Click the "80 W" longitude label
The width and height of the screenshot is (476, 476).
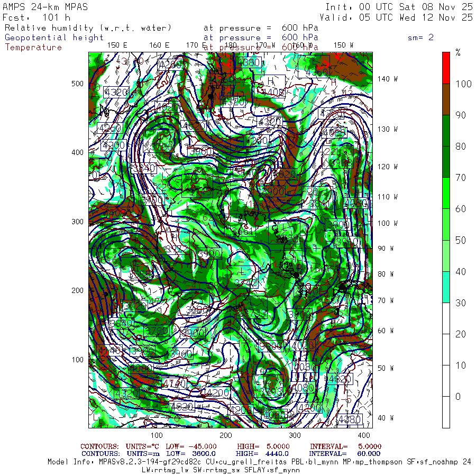tap(385, 274)
